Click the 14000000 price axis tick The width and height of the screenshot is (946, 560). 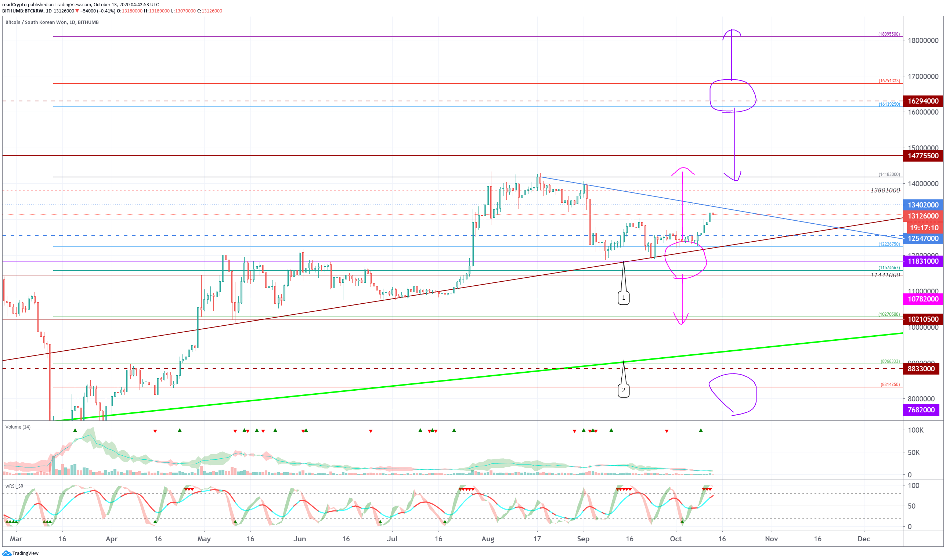point(923,184)
